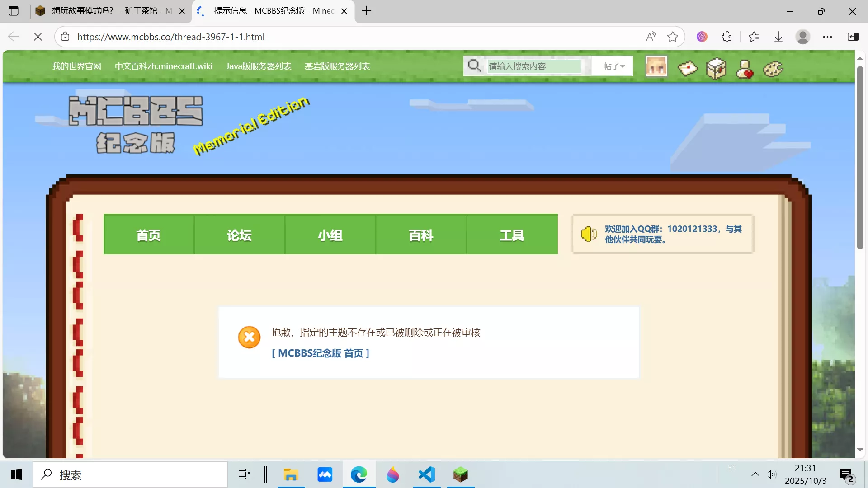Viewport: 868px width, 488px height.
Task: Open the gift box icon in MCBBS header
Action: (716, 68)
